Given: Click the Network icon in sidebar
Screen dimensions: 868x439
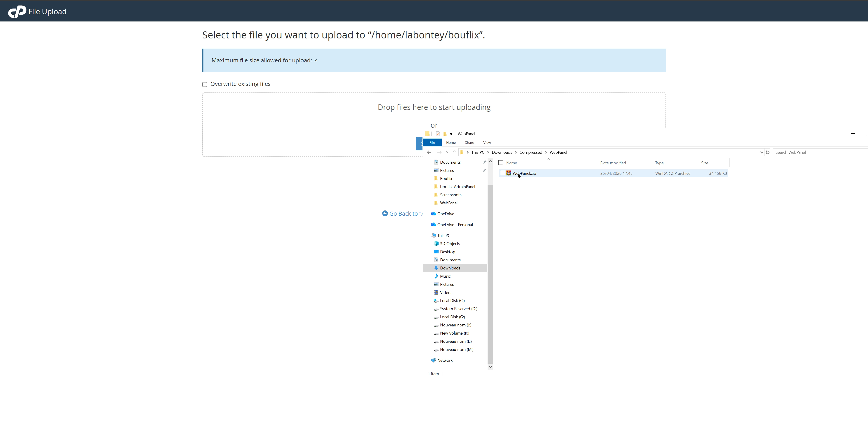Looking at the screenshot, I should pyautogui.click(x=433, y=360).
